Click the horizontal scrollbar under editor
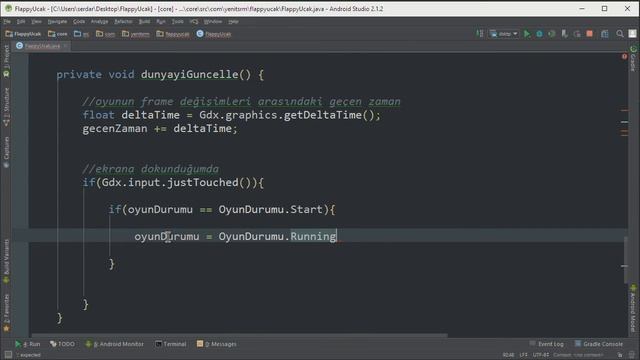Viewport: 640px width, 360px height. (x=240, y=336)
